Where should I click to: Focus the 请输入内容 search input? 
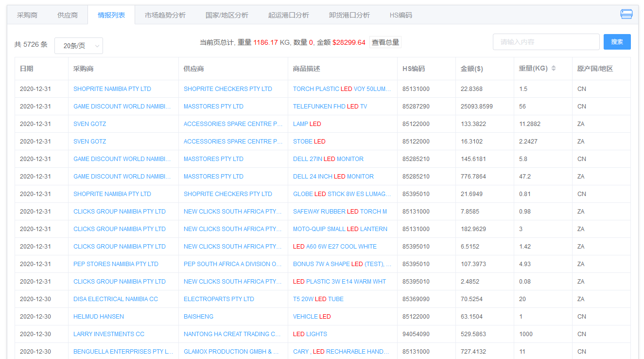[546, 42]
